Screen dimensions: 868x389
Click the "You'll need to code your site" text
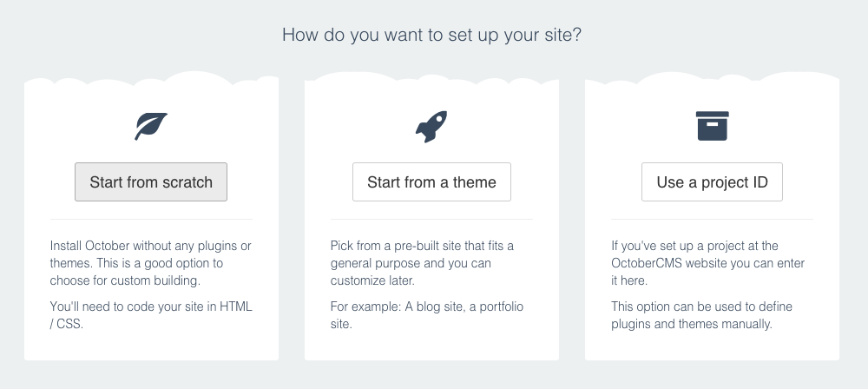pyautogui.click(x=150, y=314)
